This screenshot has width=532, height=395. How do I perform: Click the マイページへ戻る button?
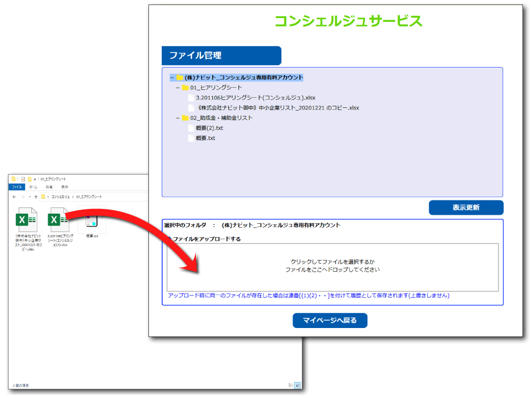pyautogui.click(x=330, y=321)
